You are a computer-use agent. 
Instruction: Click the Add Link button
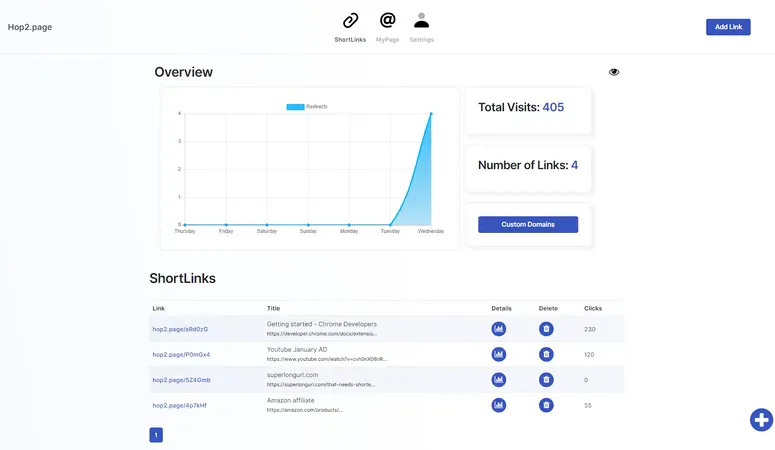tap(728, 27)
